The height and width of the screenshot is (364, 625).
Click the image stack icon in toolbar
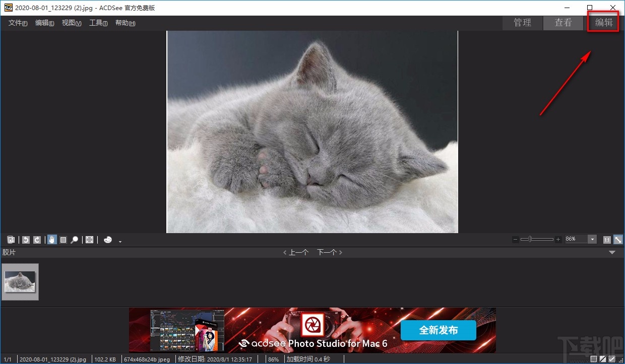11,240
